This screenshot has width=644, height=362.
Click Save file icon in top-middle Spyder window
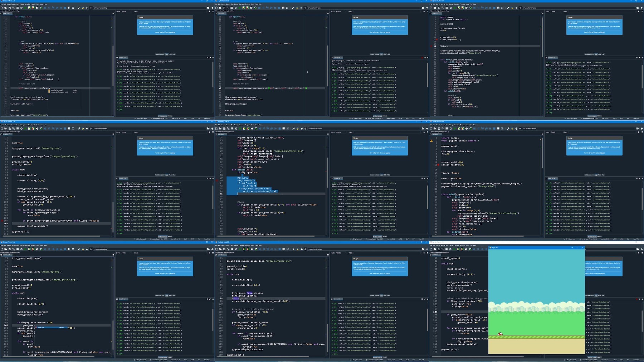[x=224, y=8]
